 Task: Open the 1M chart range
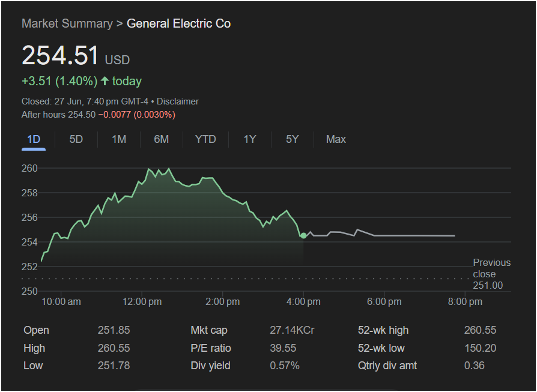[119, 139]
